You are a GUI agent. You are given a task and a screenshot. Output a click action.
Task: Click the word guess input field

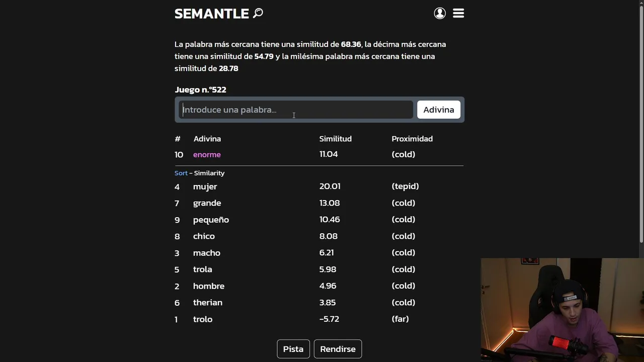pos(296,110)
